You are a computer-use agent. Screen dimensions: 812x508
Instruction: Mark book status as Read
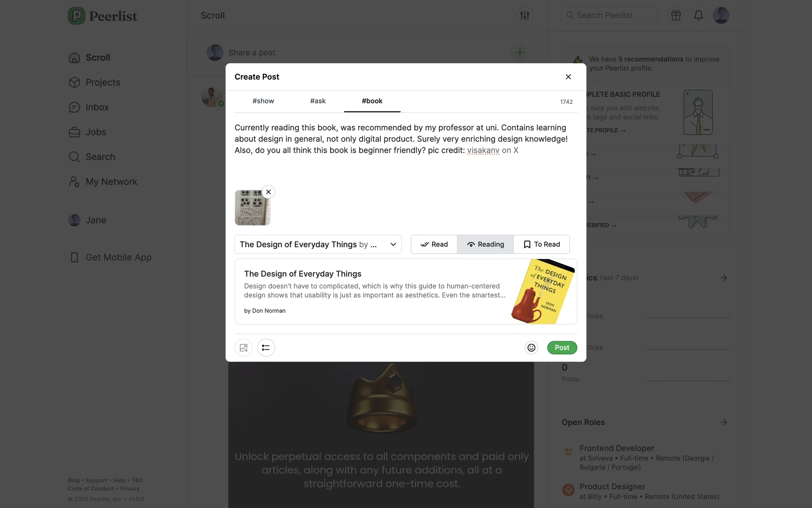pos(434,244)
